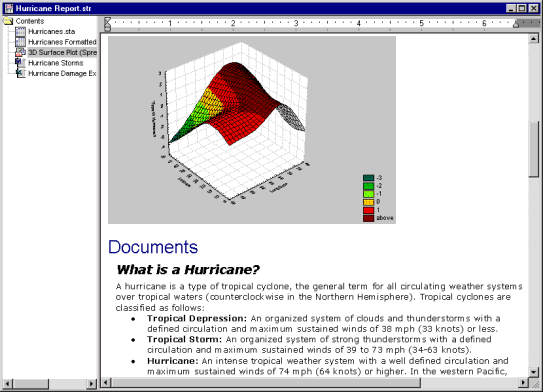Image resolution: width=543 pixels, height=392 pixels.
Task: Click the vertical scrollbar thumb in the report
Action: point(534,149)
